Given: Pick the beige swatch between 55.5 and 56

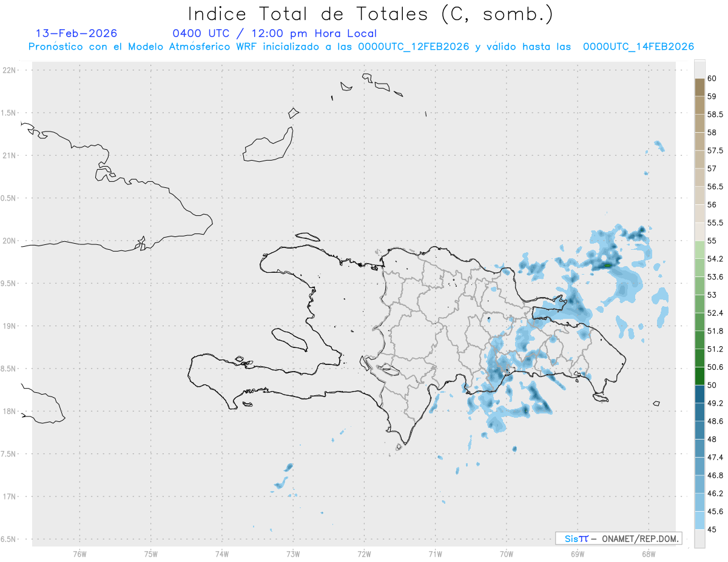Looking at the screenshot, I should 699,214.
